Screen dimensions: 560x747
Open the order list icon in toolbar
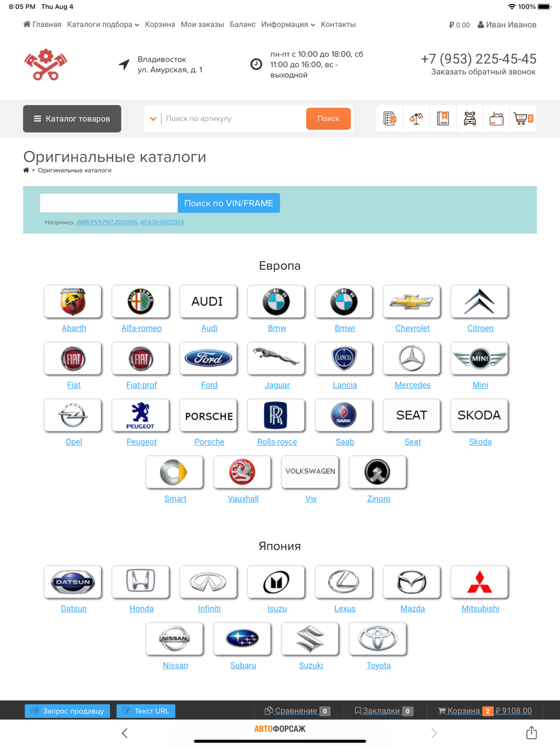coord(390,119)
